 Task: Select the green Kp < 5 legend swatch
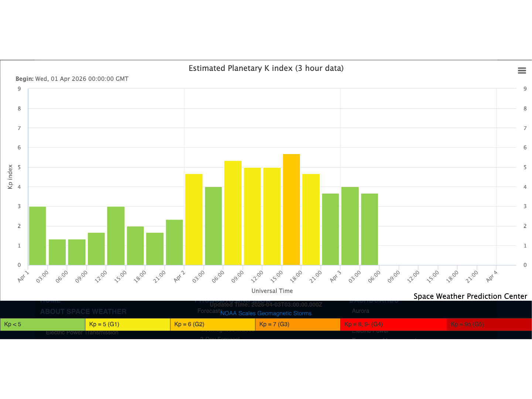pos(42,324)
